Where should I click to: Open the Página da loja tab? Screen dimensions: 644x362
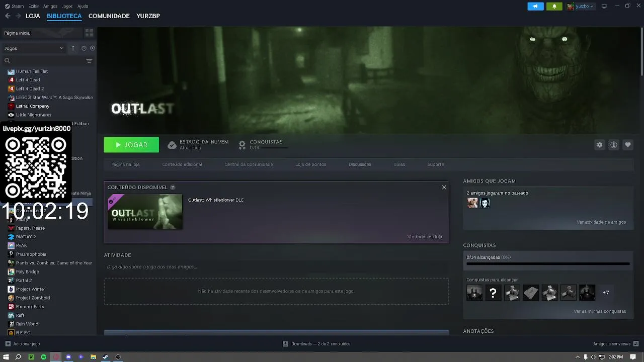point(125,164)
